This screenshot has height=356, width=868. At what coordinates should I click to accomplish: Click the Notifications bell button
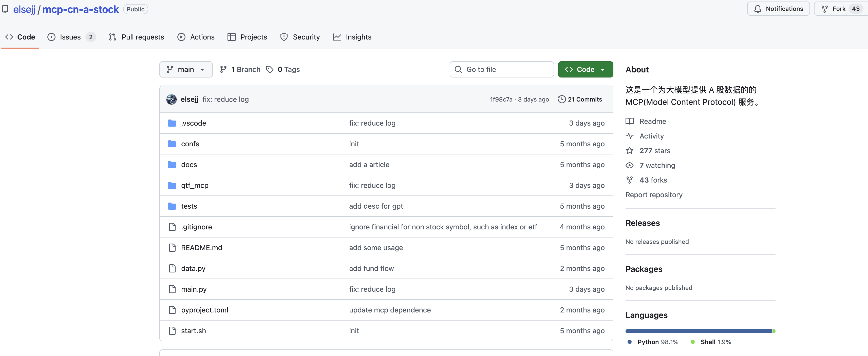[x=778, y=9]
